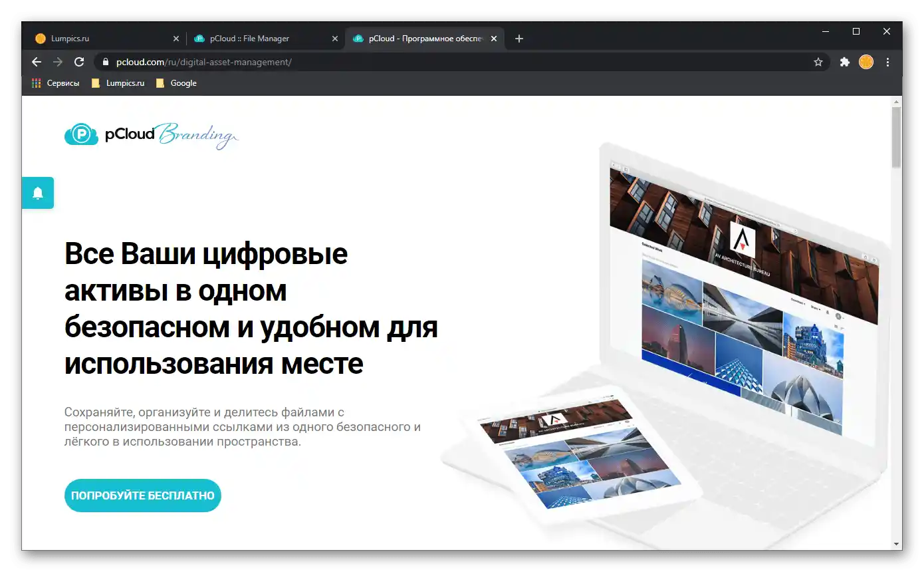The width and height of the screenshot is (924, 572).
Task: Switch to pCloud :: File Manager tab
Action: pos(266,39)
